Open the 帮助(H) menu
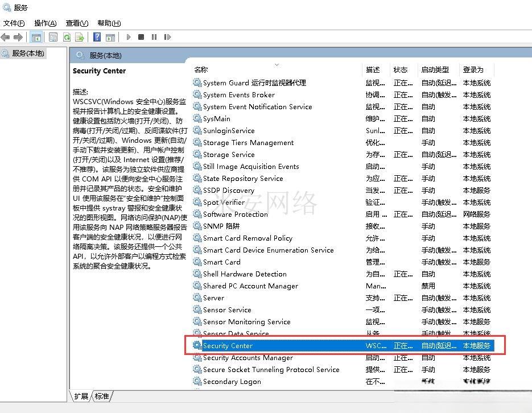 (x=109, y=23)
